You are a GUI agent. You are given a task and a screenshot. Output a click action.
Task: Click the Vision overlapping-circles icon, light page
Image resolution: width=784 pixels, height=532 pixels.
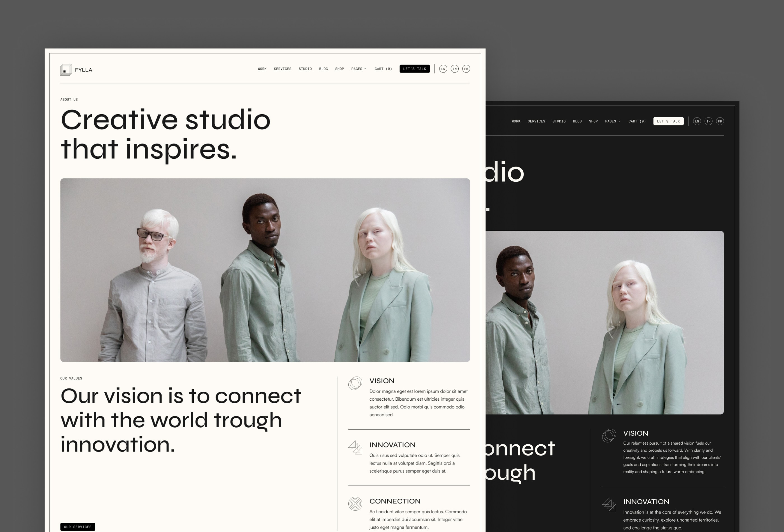tap(355, 383)
